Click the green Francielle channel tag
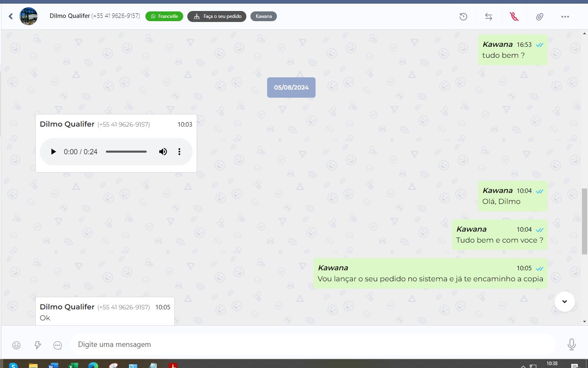This screenshot has width=588, height=368. coord(165,16)
